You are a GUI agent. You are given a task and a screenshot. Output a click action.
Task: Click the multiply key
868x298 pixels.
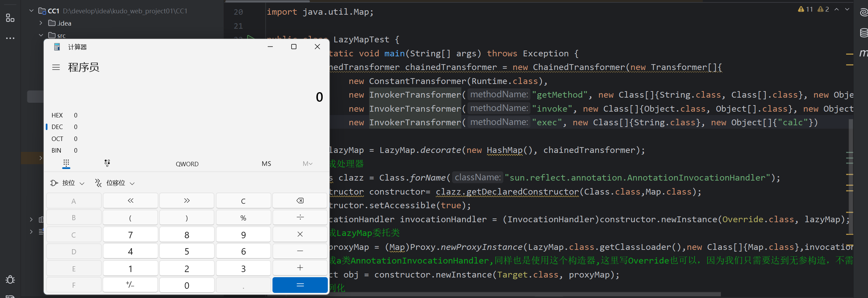pos(300,235)
